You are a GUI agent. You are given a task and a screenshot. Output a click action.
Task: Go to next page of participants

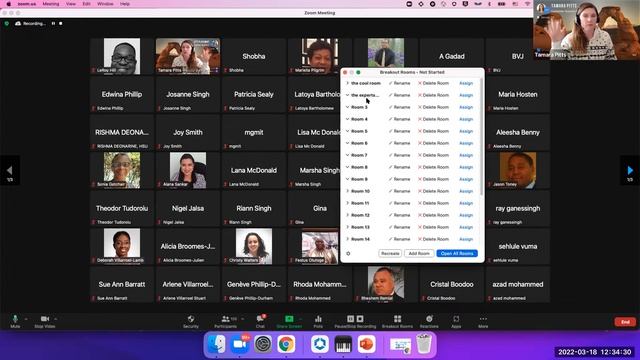coord(630,170)
